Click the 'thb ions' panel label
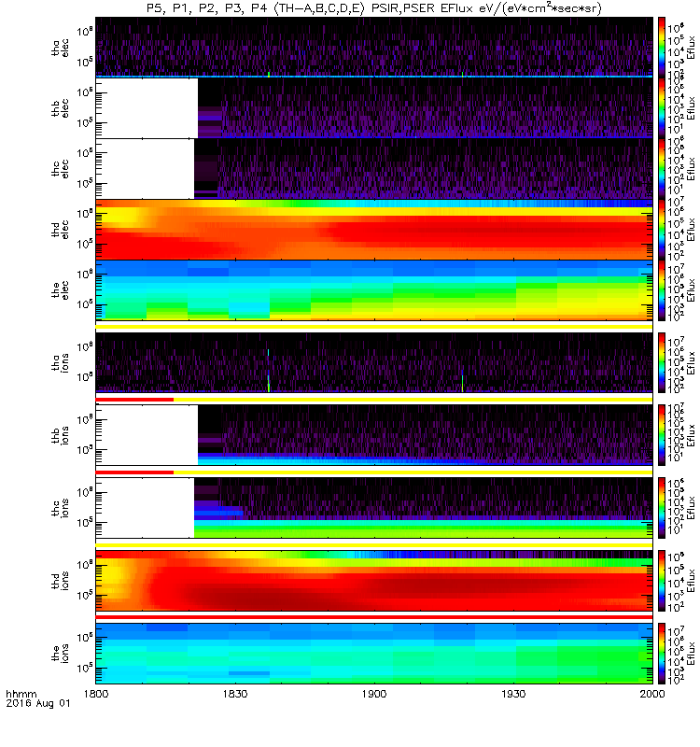The width and height of the screenshot is (700, 747). [x=61, y=435]
